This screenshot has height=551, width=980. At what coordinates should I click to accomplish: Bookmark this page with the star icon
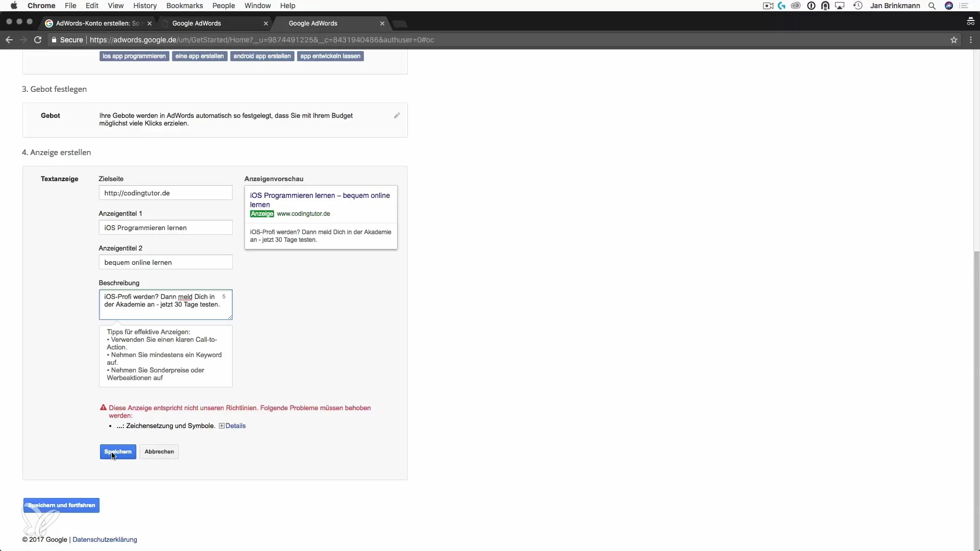953,40
